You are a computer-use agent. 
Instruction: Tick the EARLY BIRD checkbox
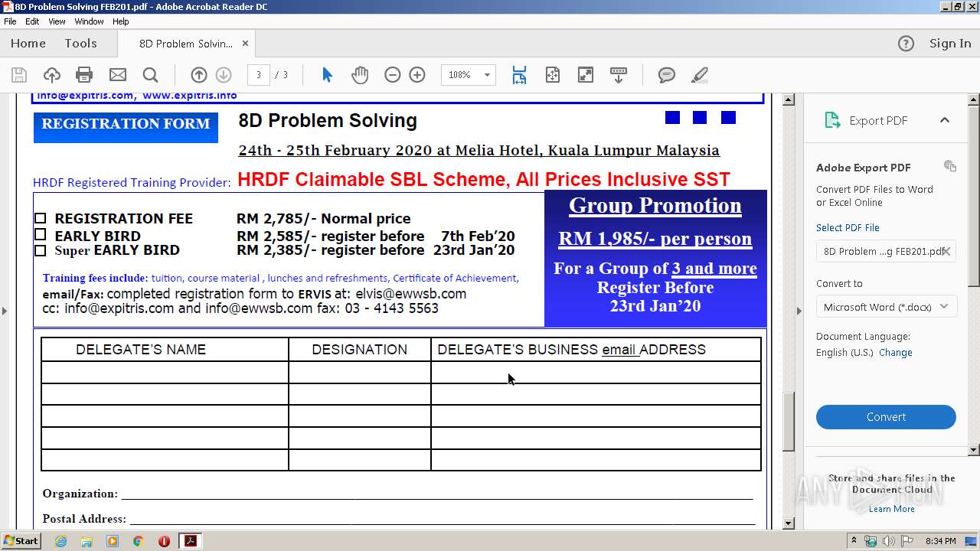(40, 234)
